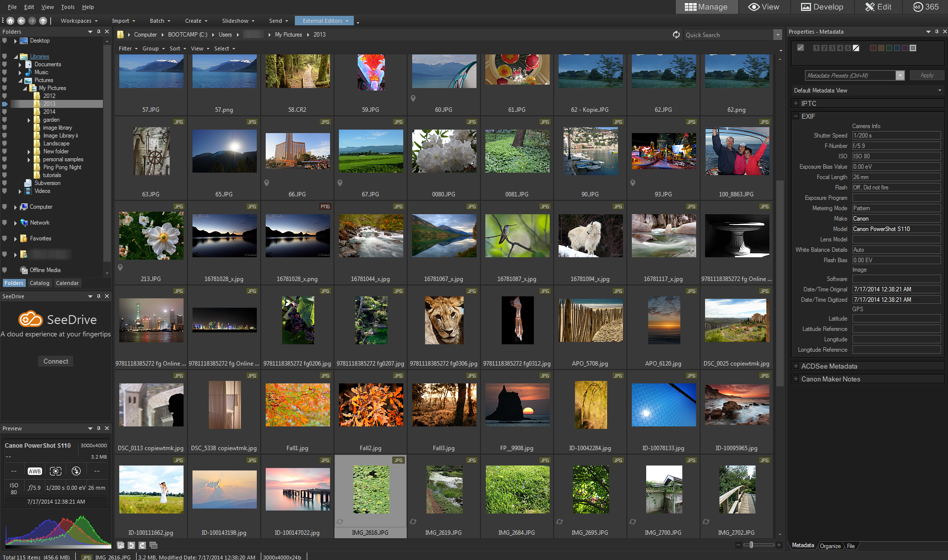The image size is (948, 560).
Task: Open Edit mode
Action: [878, 7]
